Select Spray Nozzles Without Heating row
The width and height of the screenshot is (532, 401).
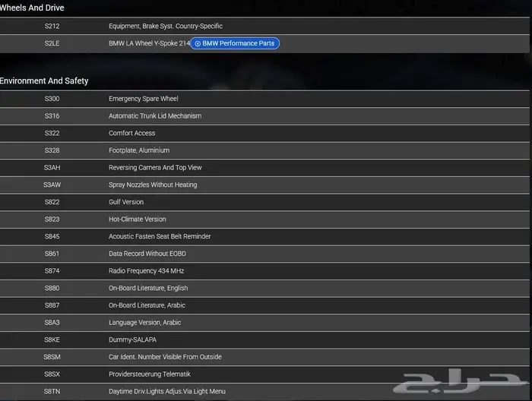(x=152, y=185)
